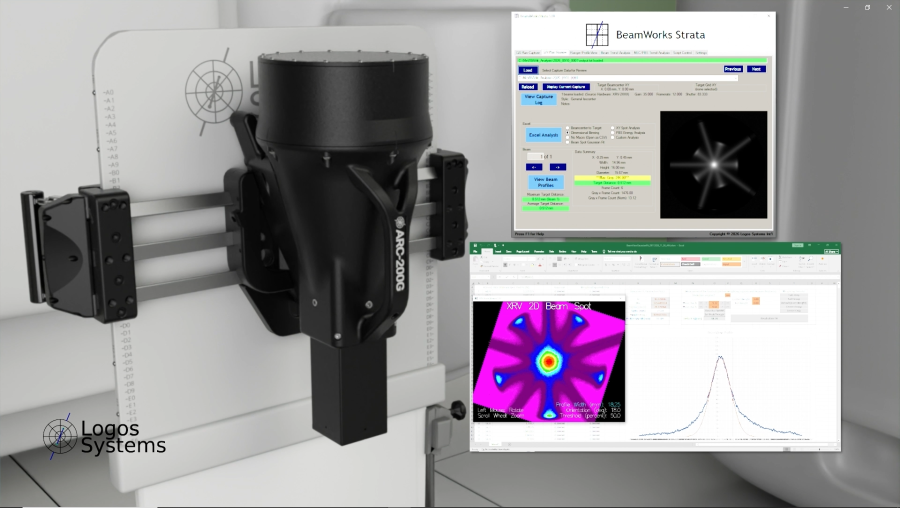Click the Paste icon in Excel clipboard group
This screenshot has width=900, height=508.
pyautogui.click(x=475, y=259)
